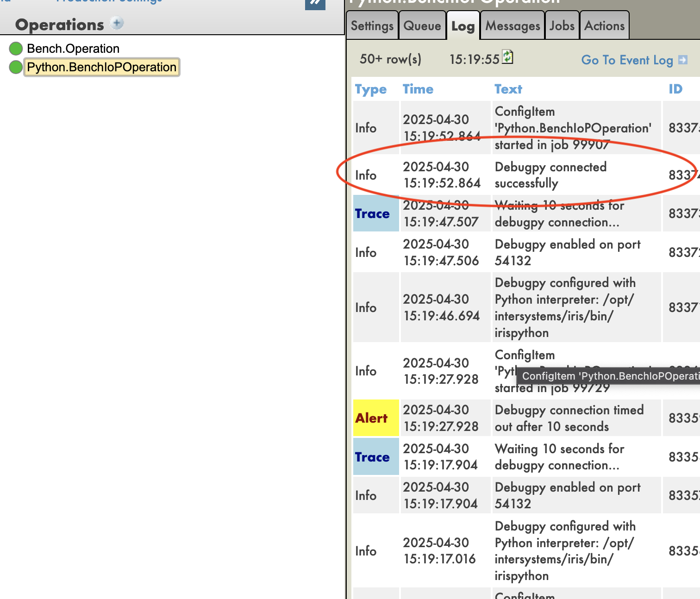Sort log by the Text column header
This screenshot has height=599, width=700.
[508, 89]
